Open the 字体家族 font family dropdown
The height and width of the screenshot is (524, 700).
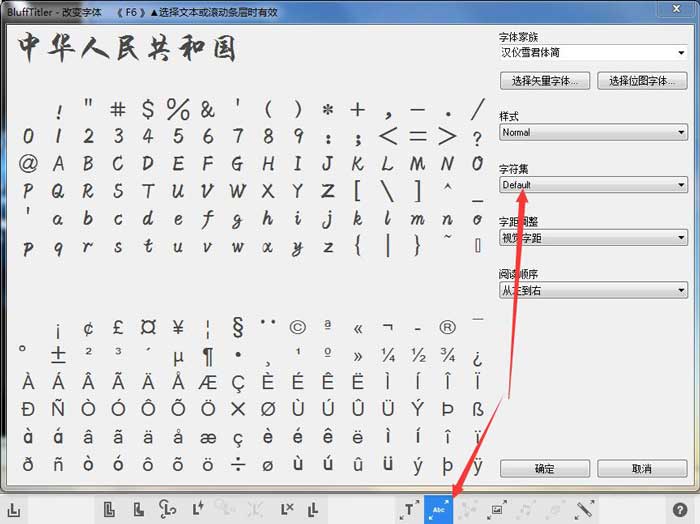593,53
